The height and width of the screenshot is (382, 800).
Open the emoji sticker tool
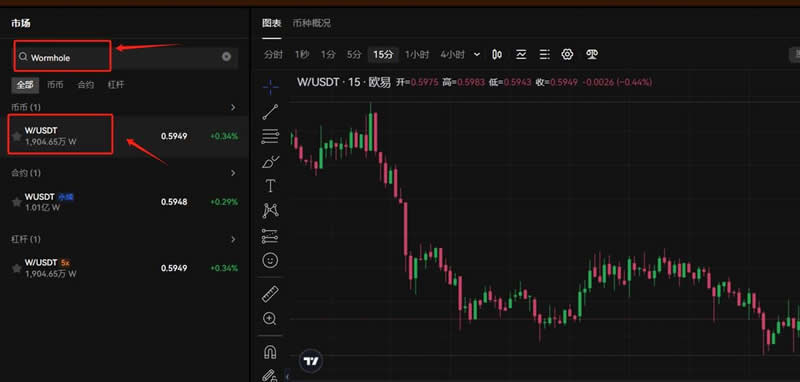270,261
